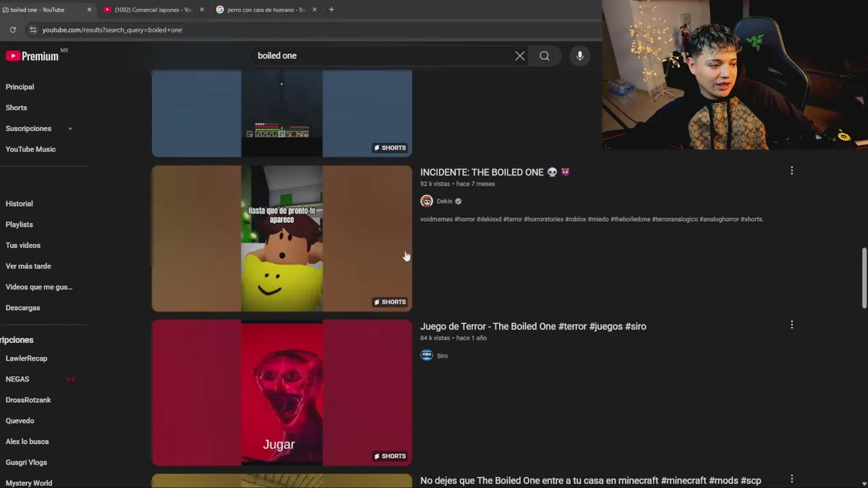
Task: Close the 'boiled one - YouTube' tab
Action: (89, 9)
